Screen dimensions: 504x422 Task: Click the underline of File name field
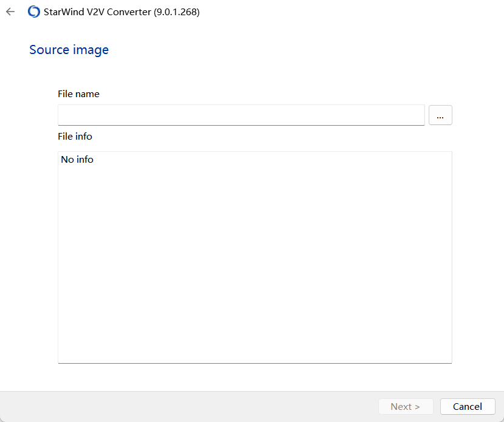coord(241,125)
